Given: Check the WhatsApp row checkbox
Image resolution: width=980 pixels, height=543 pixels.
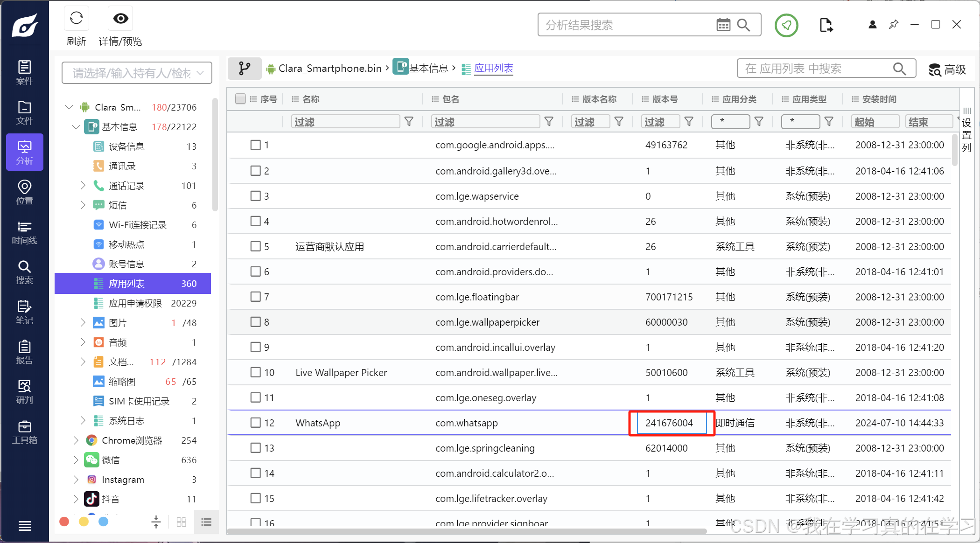Looking at the screenshot, I should 255,423.
